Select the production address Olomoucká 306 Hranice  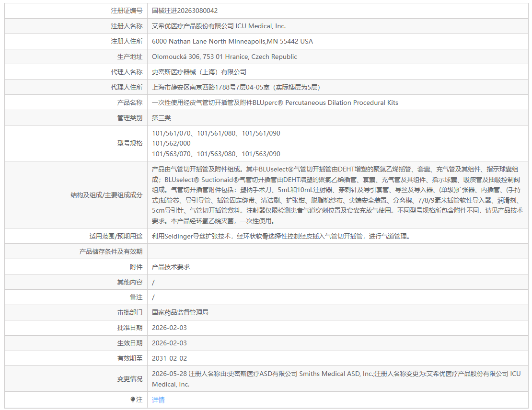click(224, 57)
